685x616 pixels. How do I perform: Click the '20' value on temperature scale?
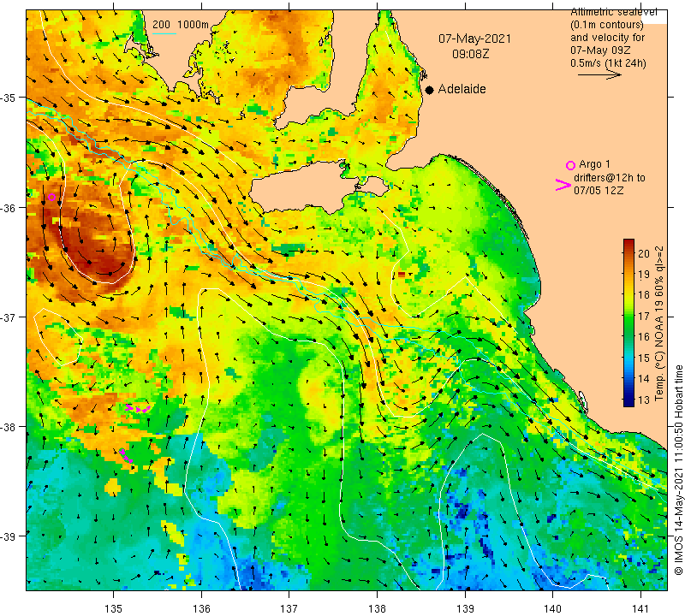644,253
